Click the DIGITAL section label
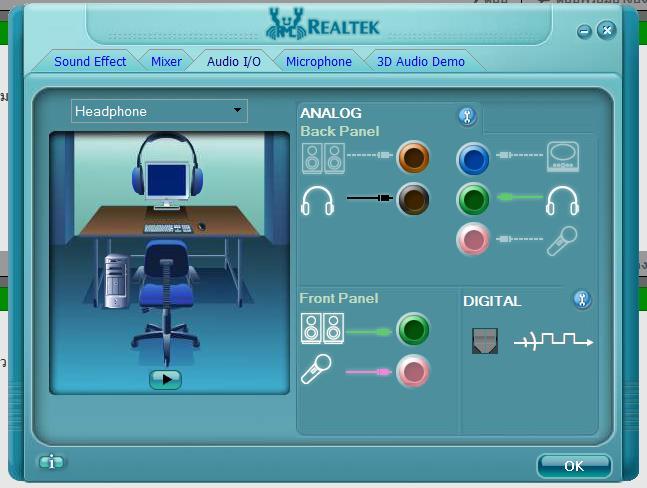647x488 pixels. (x=492, y=301)
